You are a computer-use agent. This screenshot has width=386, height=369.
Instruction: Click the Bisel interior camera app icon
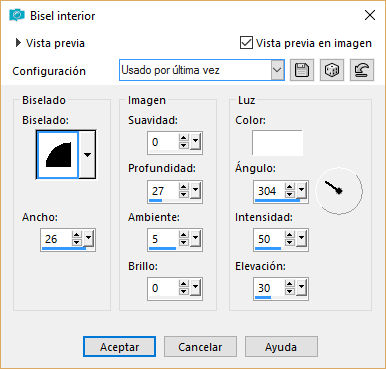17,15
